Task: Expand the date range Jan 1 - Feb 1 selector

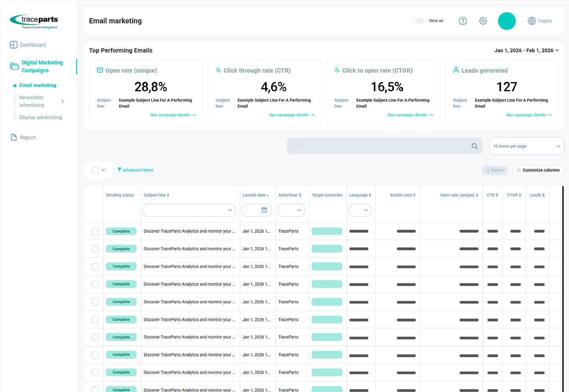Action: tap(526, 51)
